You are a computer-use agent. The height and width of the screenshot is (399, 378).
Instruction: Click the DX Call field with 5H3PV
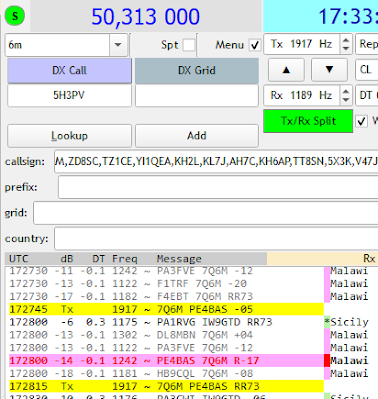pos(69,95)
